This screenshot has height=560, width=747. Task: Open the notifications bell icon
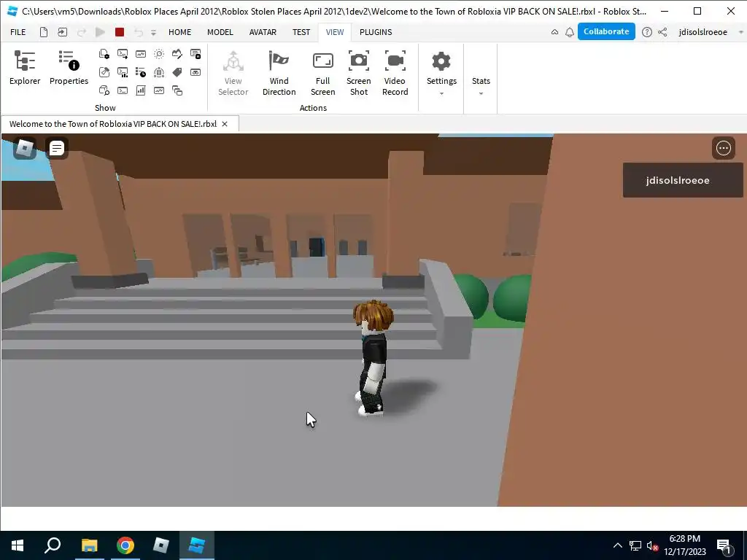click(x=569, y=32)
